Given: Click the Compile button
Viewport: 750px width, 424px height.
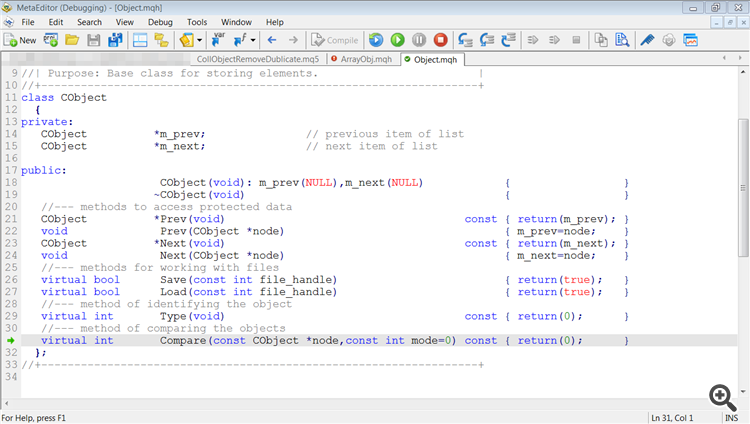Looking at the screenshot, I should (x=334, y=40).
